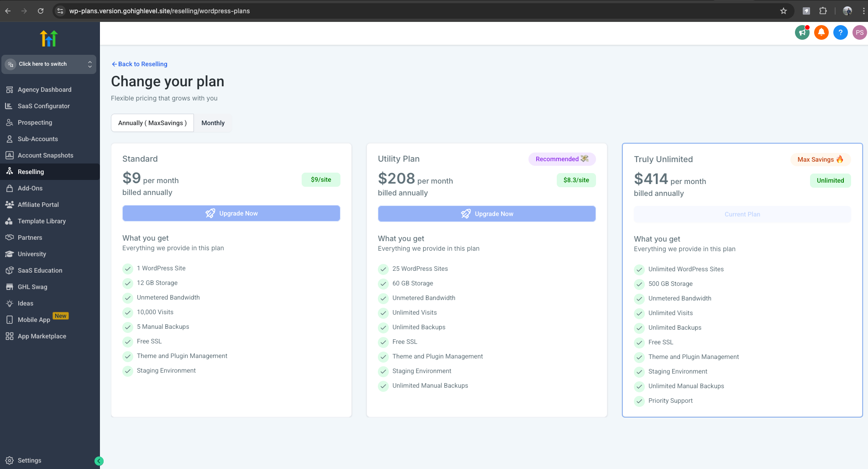
Task: Open App Marketplace from the sidebar
Action: [x=42, y=336]
